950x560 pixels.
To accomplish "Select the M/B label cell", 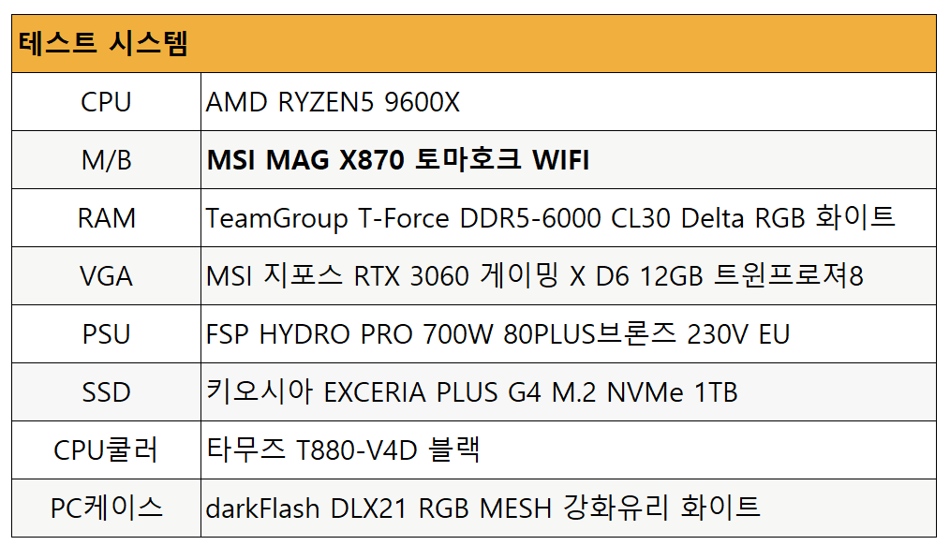I will point(106,160).
